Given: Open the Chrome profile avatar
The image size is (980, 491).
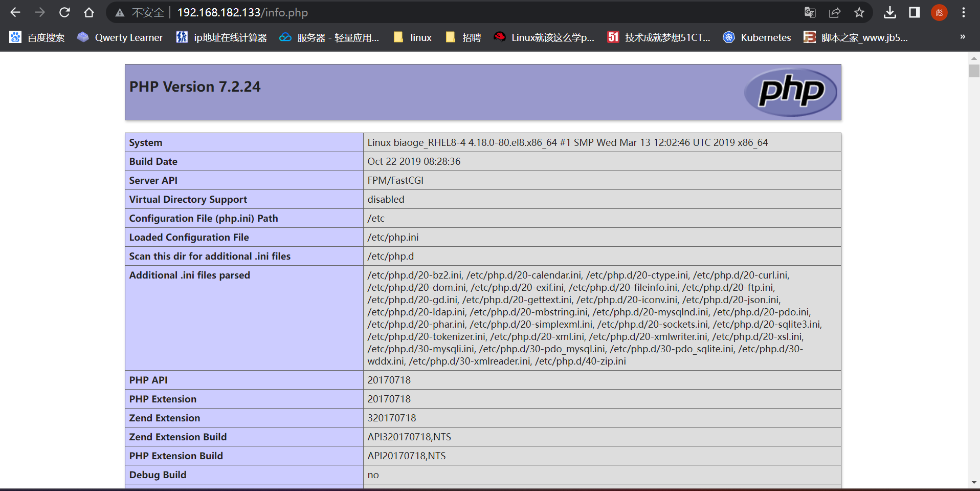Looking at the screenshot, I should point(939,12).
